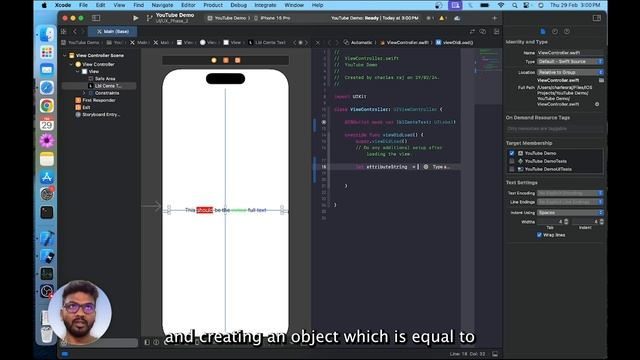Screen dimensions: 640x360
Task: Toggle the inspector panel at top-right of Xcode
Action: click(597, 18)
